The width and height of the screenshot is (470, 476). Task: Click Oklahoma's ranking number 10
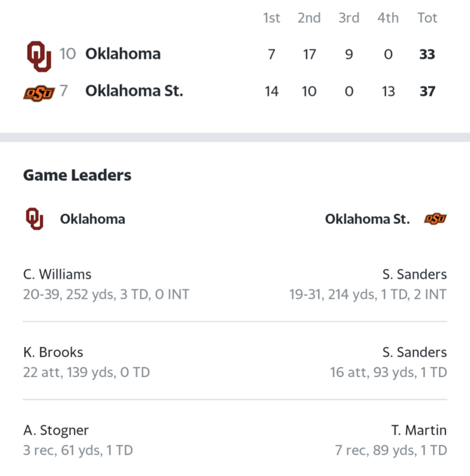click(x=67, y=54)
